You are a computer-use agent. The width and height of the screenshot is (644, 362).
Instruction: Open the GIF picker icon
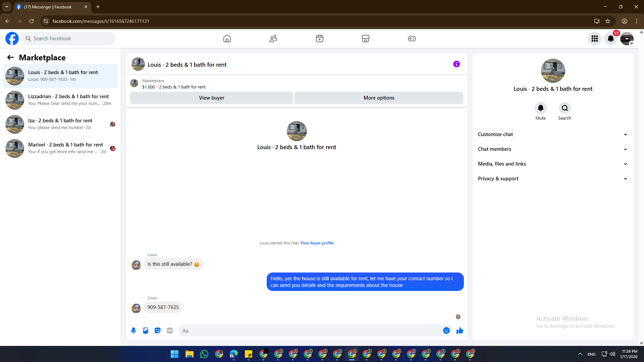[170, 330]
